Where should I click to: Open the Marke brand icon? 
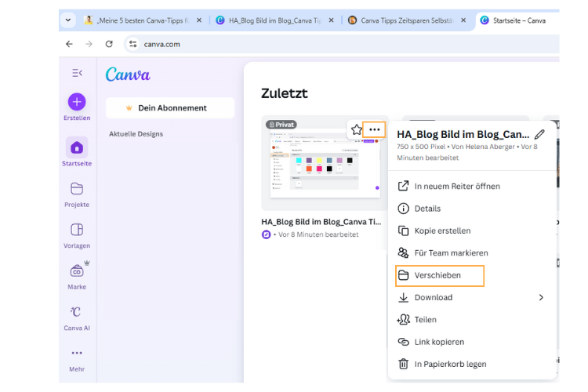click(77, 270)
